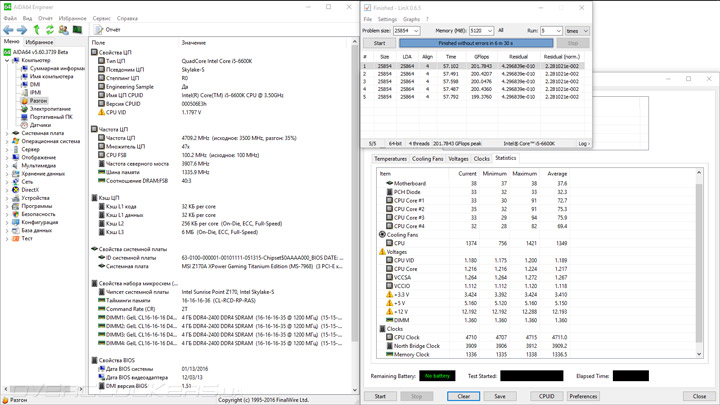
Task: Expand the Мультимедиа tree node
Action: click(6, 166)
